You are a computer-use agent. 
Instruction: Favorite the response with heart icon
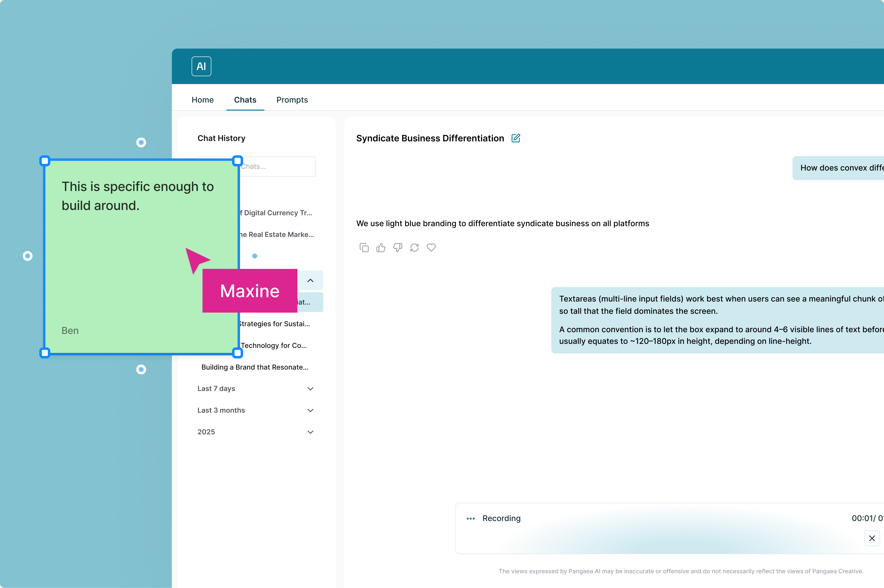coord(431,247)
